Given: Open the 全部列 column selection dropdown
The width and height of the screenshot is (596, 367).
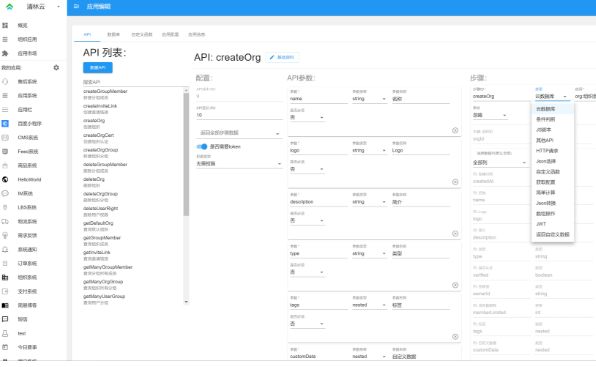Looking at the screenshot, I should 500,163.
